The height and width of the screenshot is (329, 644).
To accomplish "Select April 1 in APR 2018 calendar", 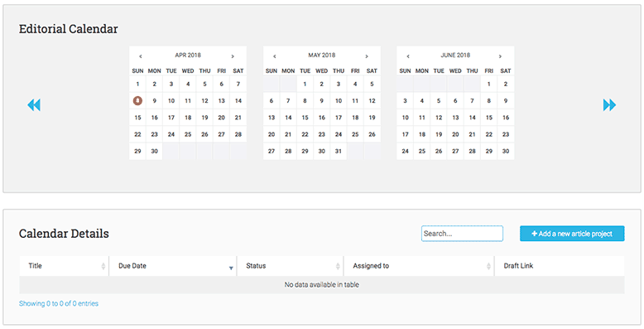I will tap(137, 84).
